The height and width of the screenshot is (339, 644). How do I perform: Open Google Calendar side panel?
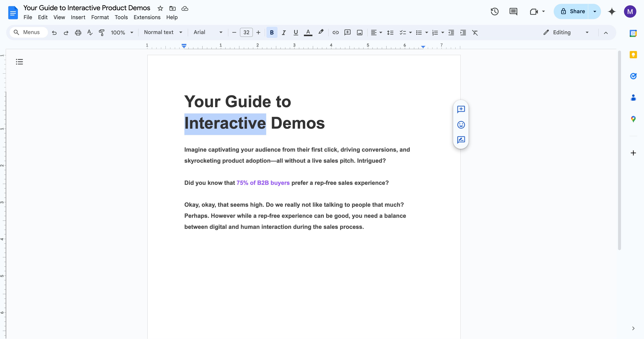click(633, 33)
